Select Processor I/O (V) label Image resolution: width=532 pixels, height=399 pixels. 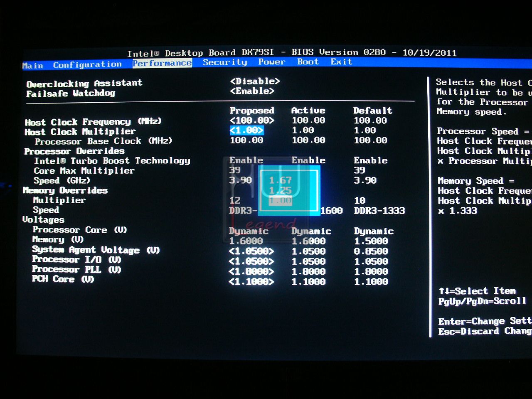coord(77,260)
